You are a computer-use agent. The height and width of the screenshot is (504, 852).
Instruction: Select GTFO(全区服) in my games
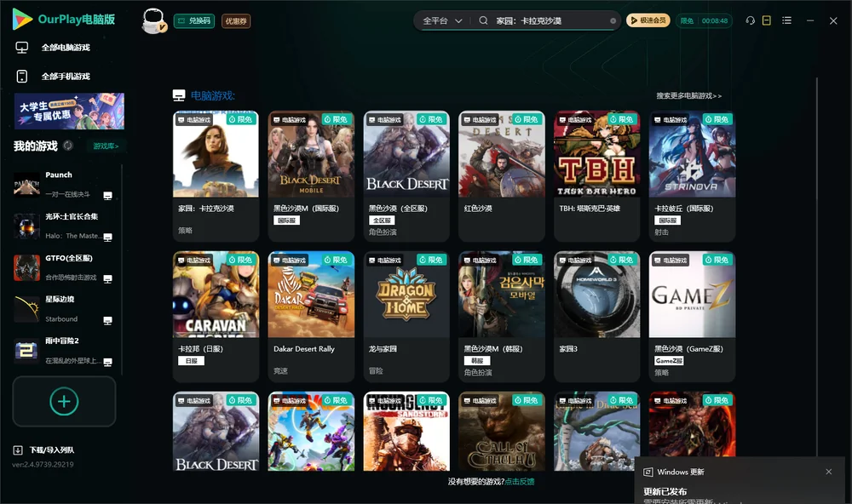coord(64,267)
